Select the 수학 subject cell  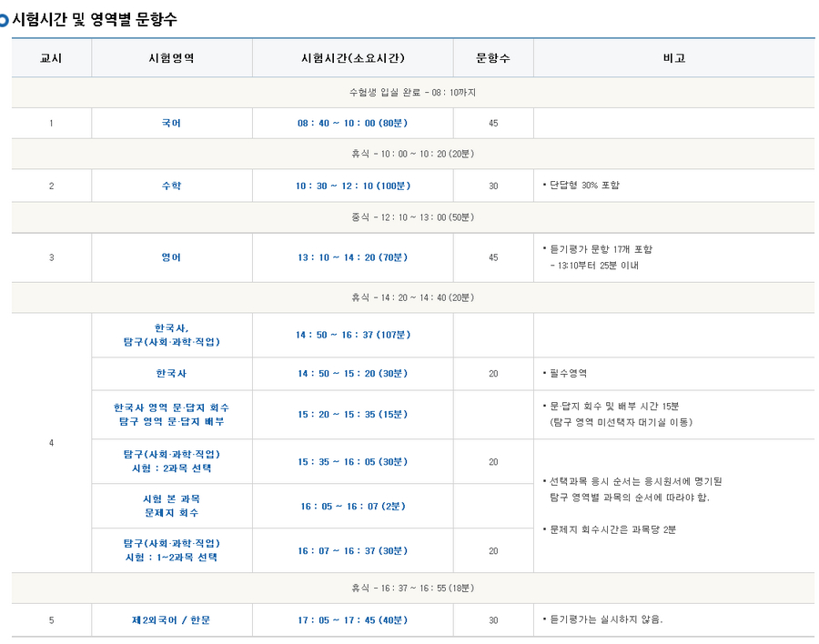(x=171, y=186)
